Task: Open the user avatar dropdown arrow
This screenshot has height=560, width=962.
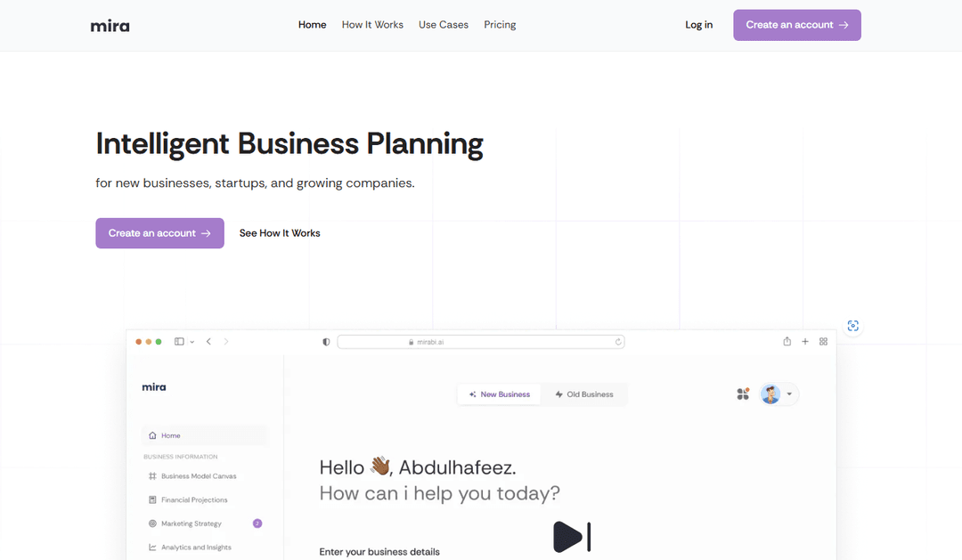Action: pyautogui.click(x=789, y=394)
